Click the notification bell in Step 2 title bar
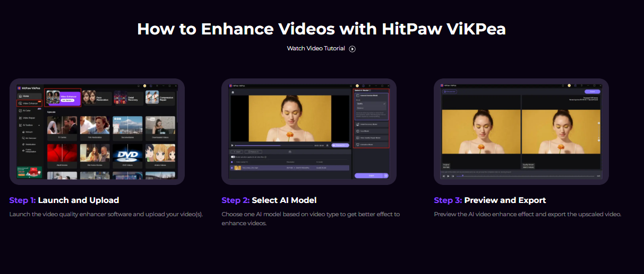644x274 pixels. tap(351, 86)
